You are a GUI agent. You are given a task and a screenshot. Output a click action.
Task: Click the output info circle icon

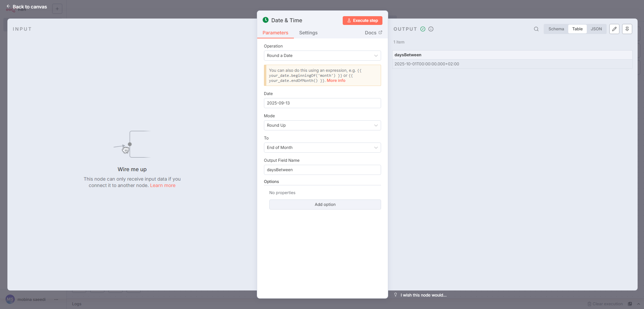pyautogui.click(x=431, y=29)
